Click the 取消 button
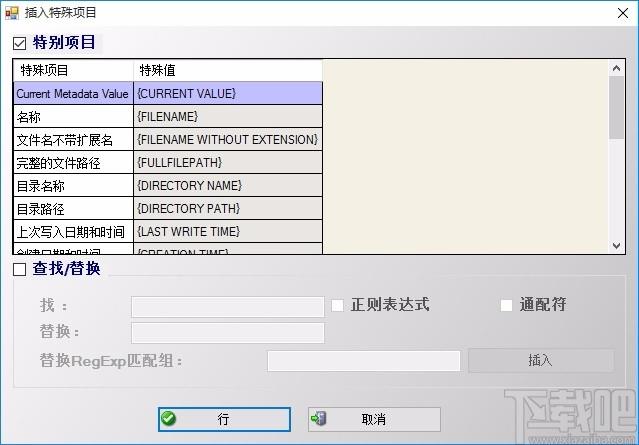 point(374,419)
